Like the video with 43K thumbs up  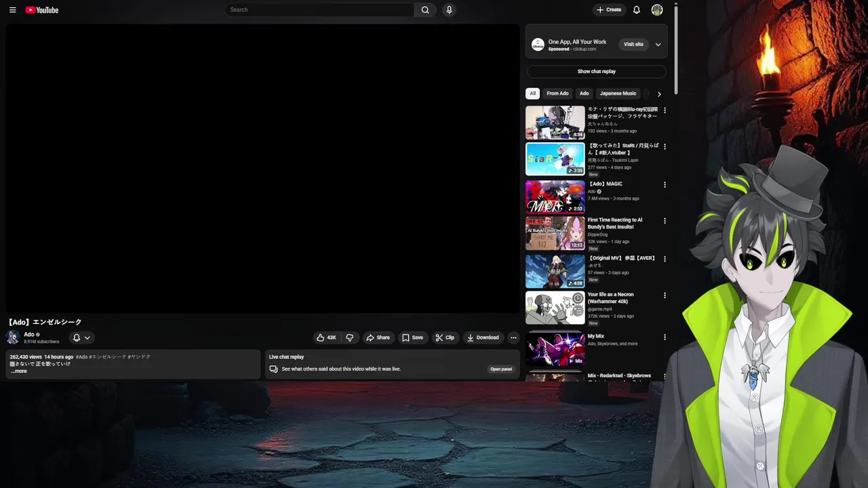click(x=326, y=338)
